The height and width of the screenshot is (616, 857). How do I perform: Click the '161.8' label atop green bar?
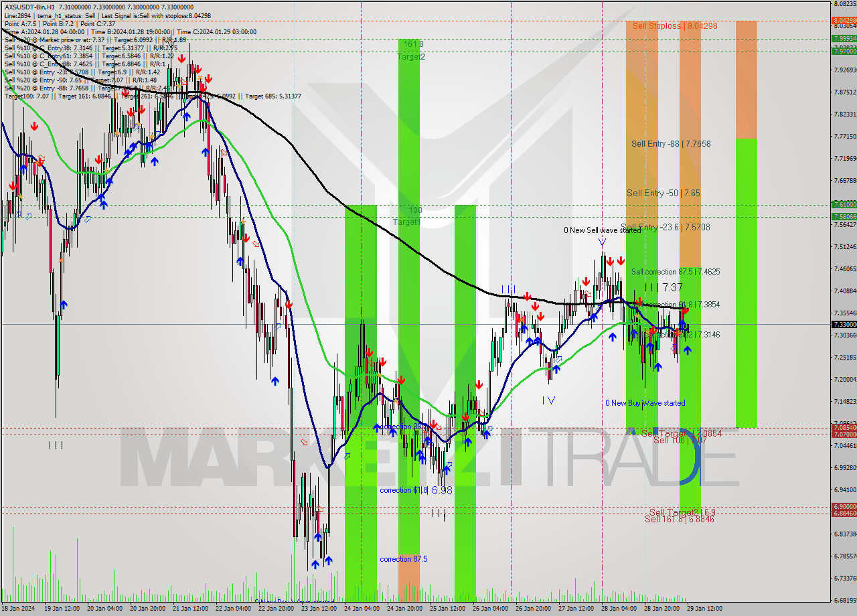point(413,44)
